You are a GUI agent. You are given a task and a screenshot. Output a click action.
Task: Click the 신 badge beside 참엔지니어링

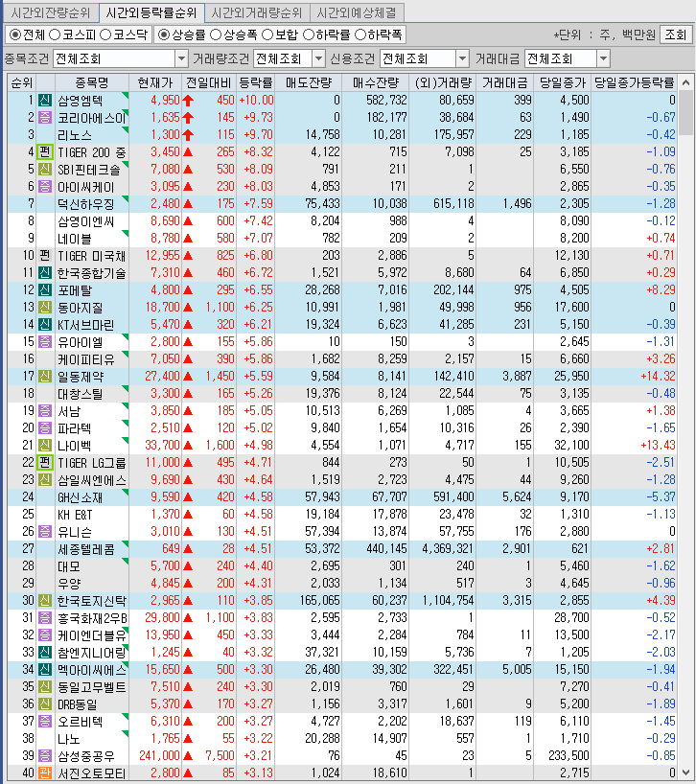pyautogui.click(x=45, y=652)
